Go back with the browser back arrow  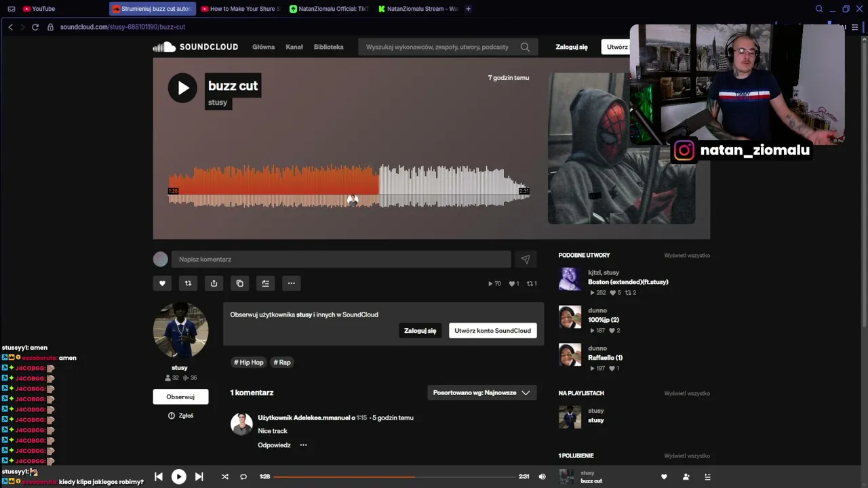[x=10, y=27]
